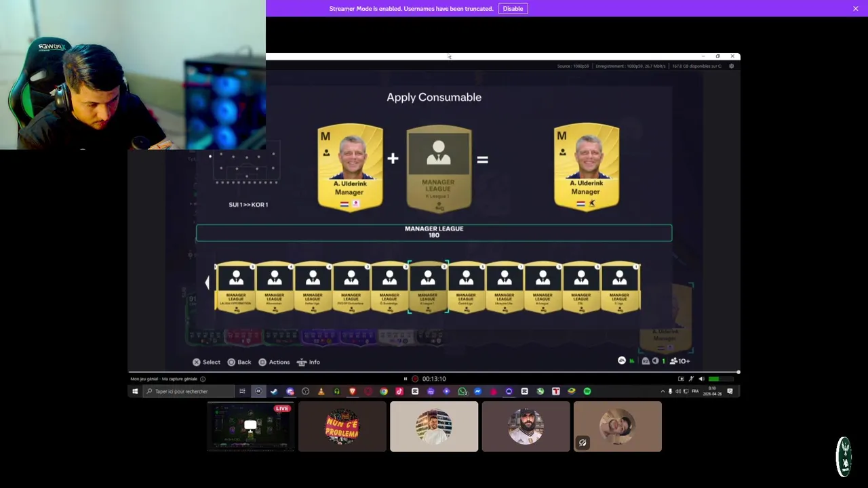The image size is (868, 488).
Task: Click the Select prompt in the game
Action: [206, 362]
